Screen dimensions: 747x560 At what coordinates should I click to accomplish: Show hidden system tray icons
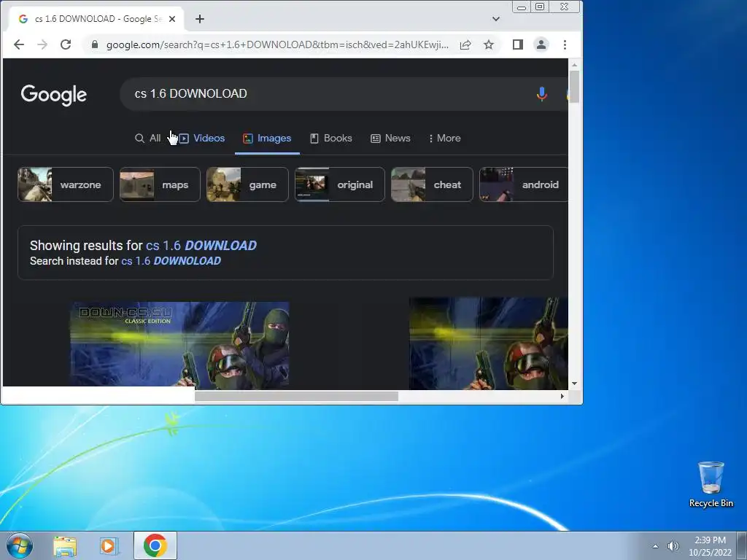pos(656,546)
